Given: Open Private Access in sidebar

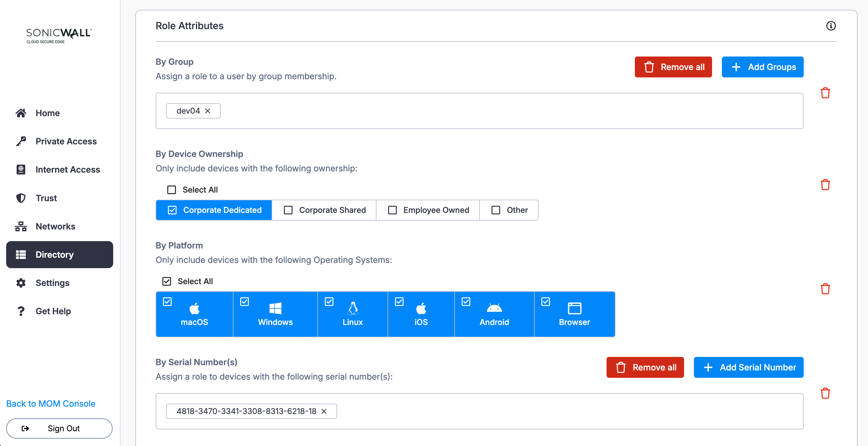Looking at the screenshot, I should [x=66, y=141].
